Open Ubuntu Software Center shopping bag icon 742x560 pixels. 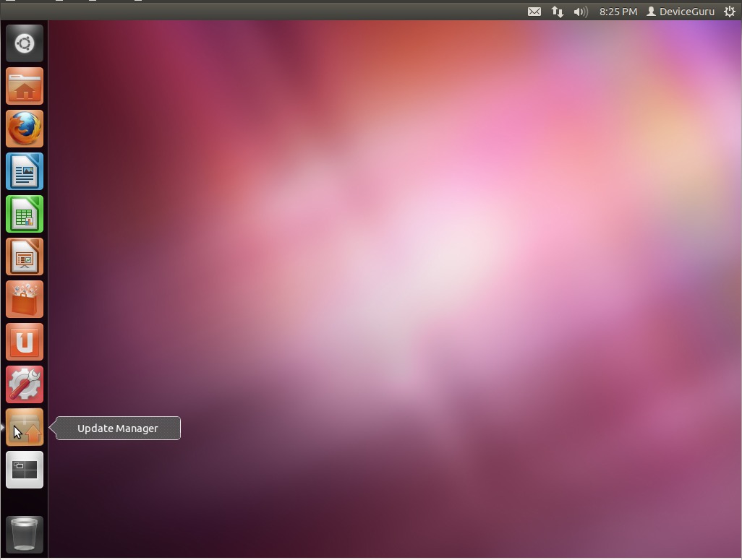(25, 299)
